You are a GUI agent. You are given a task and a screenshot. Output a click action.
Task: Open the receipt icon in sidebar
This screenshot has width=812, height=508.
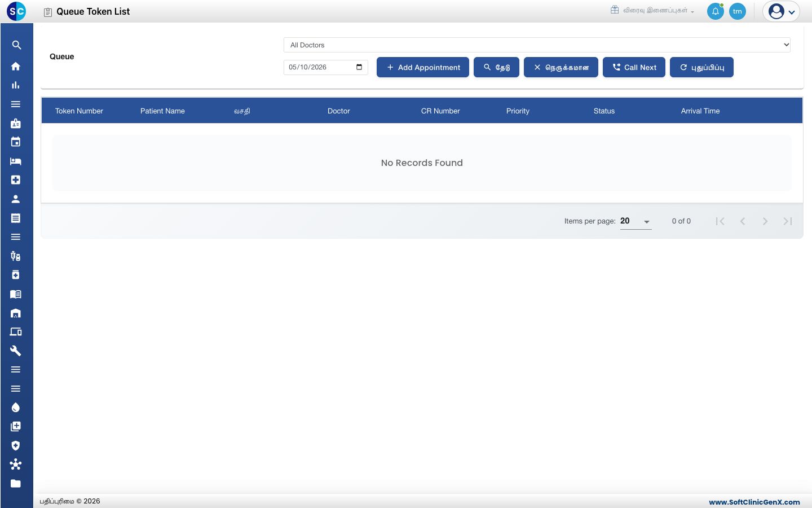click(x=16, y=218)
